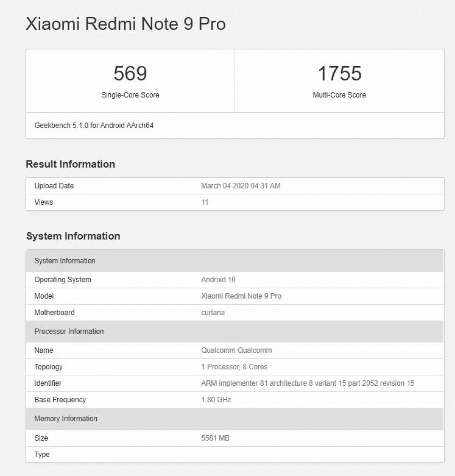Click the Result Information heading
Screen dimensions: 455x476
coord(71,164)
